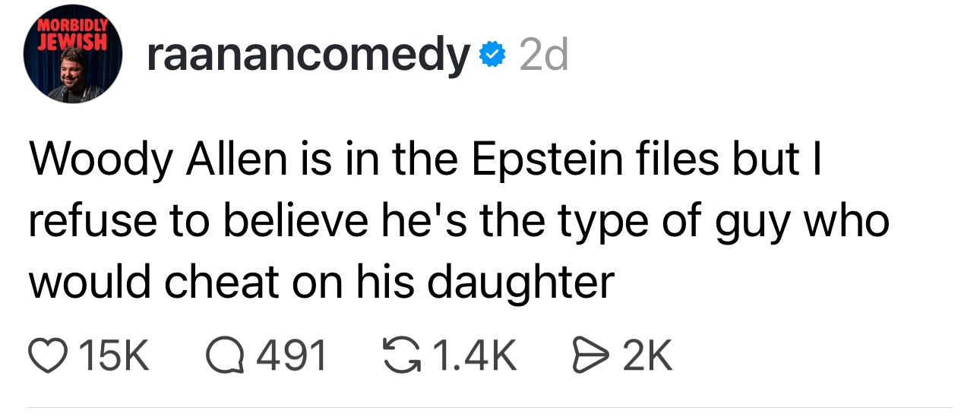Click the blue verified badge
The image size is (980, 417).
[x=492, y=55]
